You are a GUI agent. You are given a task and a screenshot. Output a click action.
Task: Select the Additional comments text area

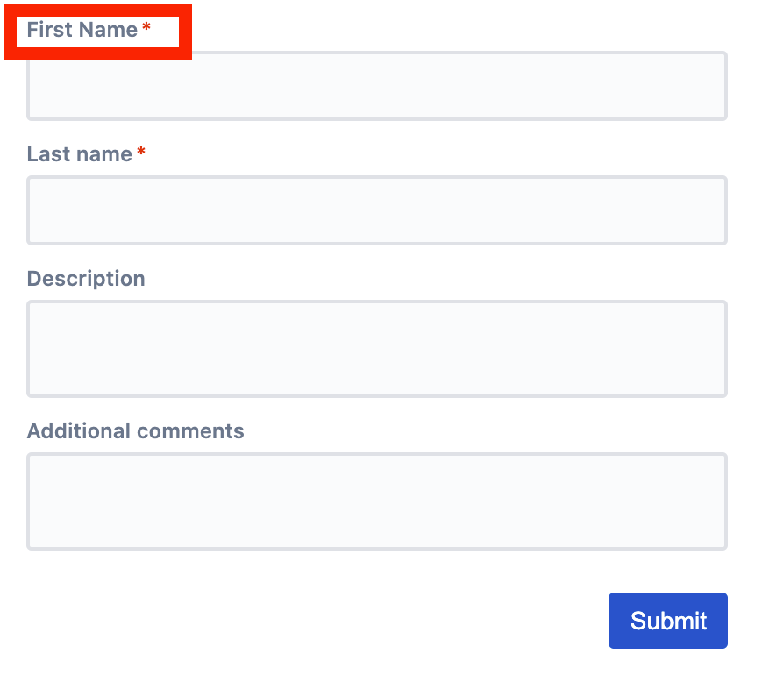[x=377, y=501]
